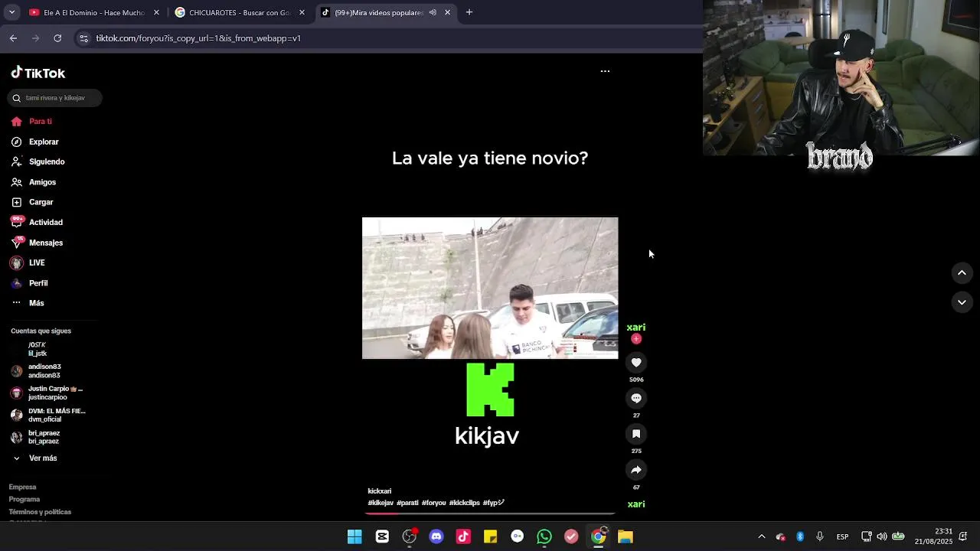The image size is (980, 551).
Task: Open OBS Studio from the taskbar
Action: (410, 536)
